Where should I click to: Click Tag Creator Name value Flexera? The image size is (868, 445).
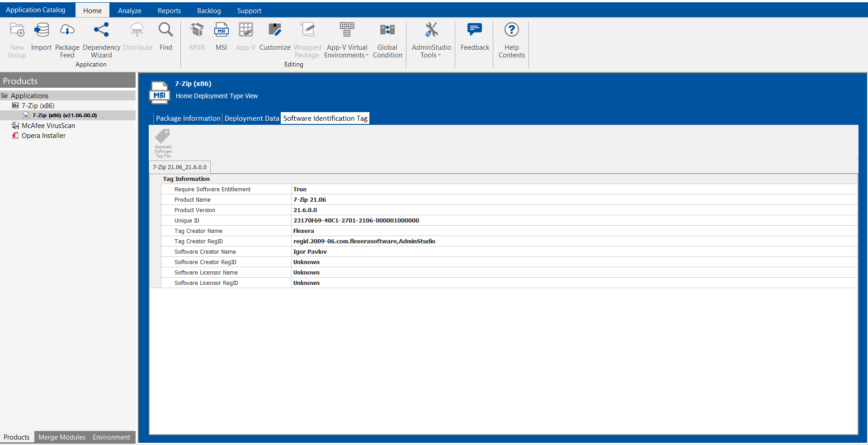tap(574, 231)
